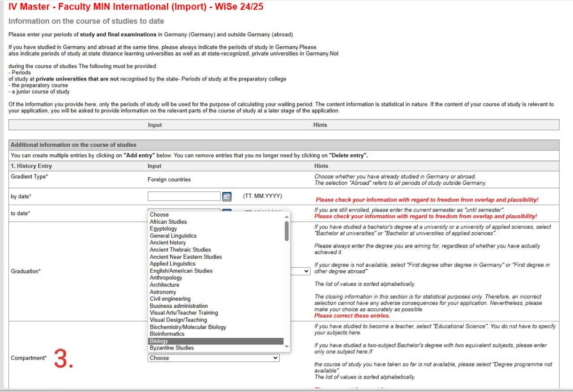Open the calendar picker for "by date"
This screenshot has height=392, width=573.
coord(227,196)
